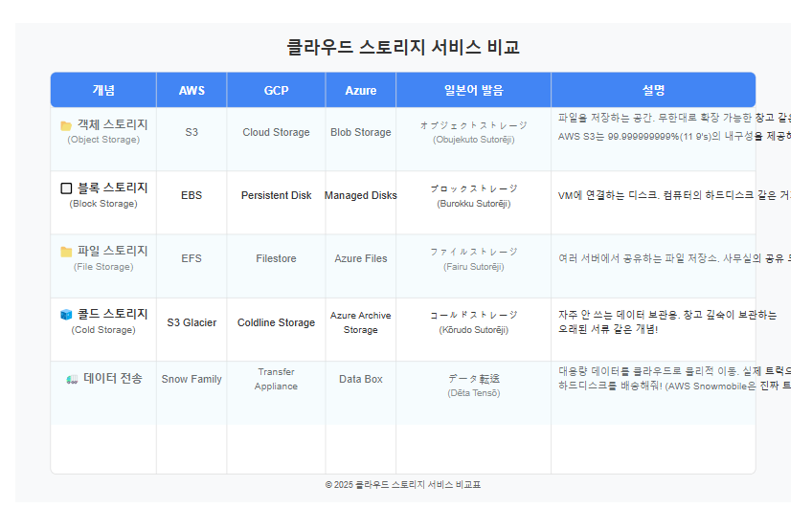
Task: Click the 대용량 데이터를 클라우드로 description
Action: (x=674, y=379)
